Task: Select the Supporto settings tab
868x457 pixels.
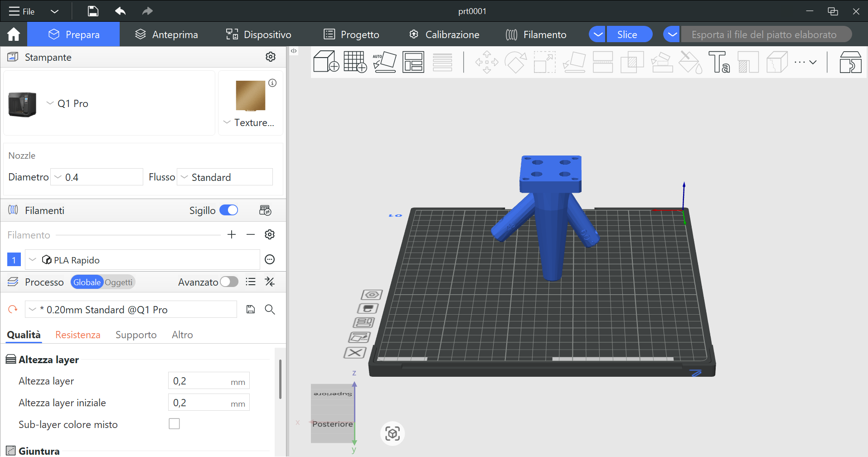Action: [136, 335]
